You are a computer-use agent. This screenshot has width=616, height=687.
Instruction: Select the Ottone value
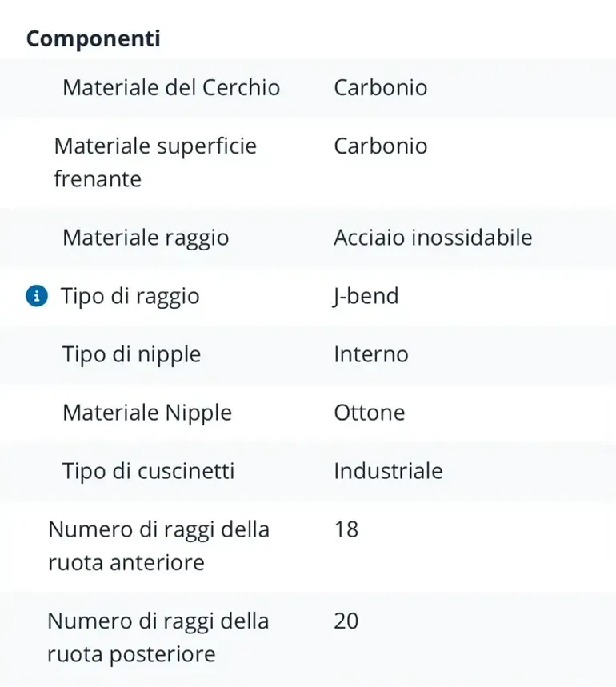click(370, 413)
